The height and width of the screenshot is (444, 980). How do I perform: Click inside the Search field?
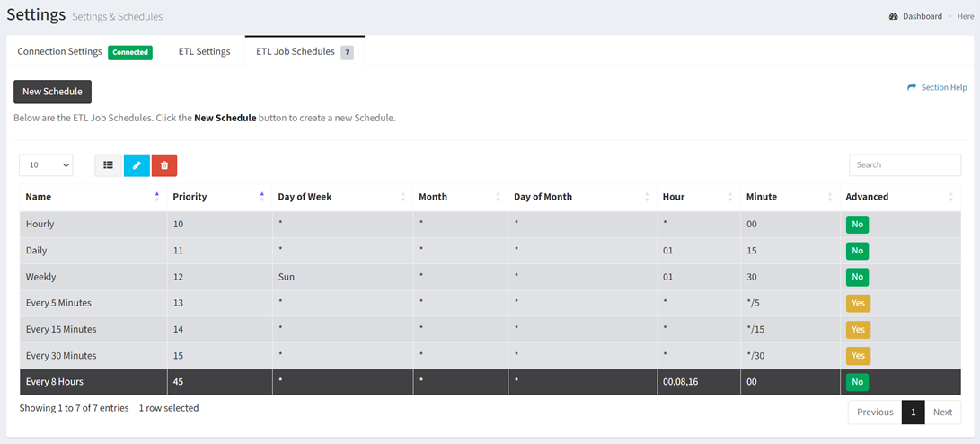click(x=905, y=165)
